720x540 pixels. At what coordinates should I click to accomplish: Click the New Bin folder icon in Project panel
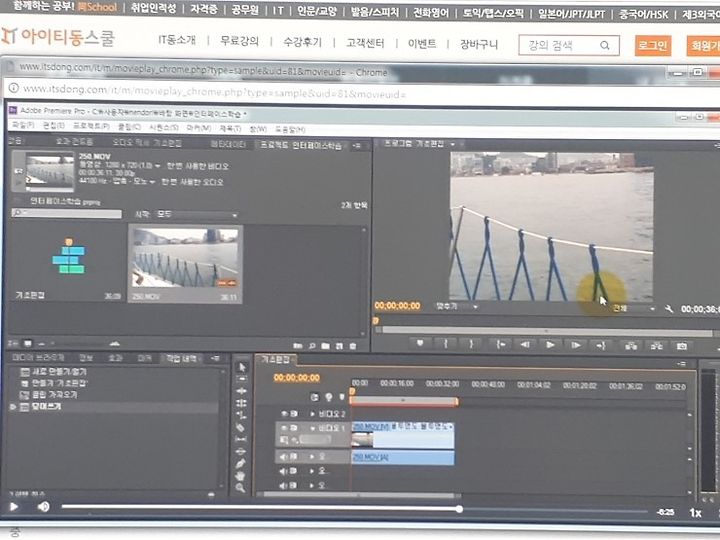point(326,346)
